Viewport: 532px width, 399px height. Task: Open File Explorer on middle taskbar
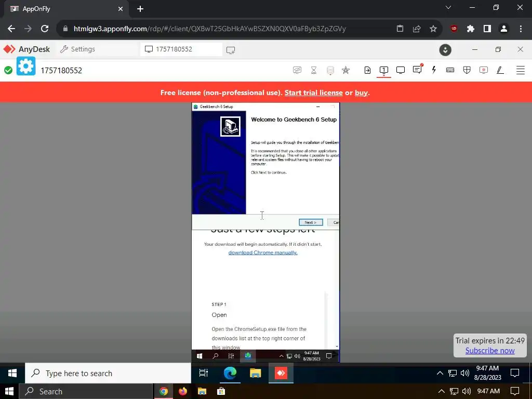pos(256,373)
